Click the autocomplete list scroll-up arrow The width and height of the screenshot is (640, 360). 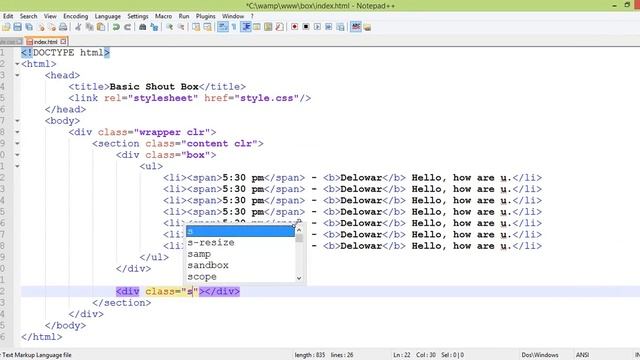[x=299, y=230]
